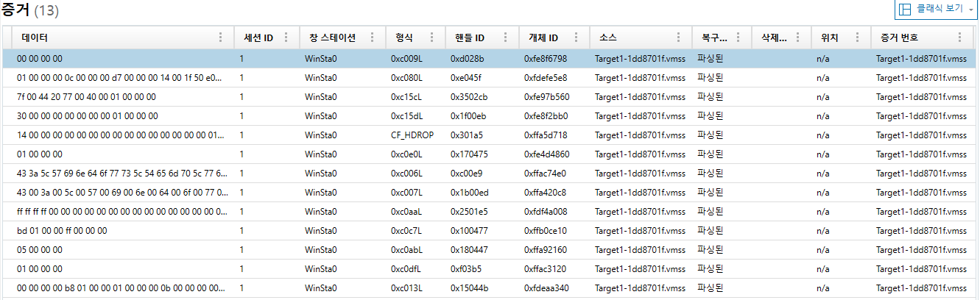Select row with data 00 00 00 00
The width and height of the screenshot is (980, 300).
coord(490,58)
